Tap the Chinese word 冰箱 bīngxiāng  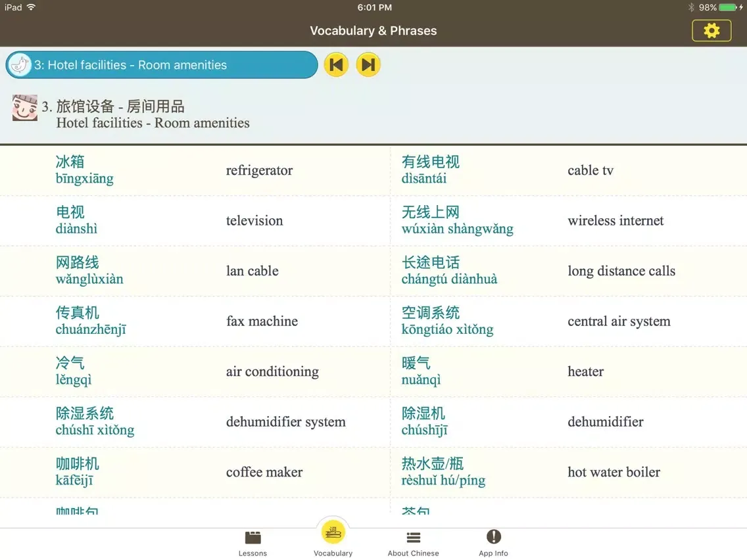pyautogui.click(x=85, y=170)
